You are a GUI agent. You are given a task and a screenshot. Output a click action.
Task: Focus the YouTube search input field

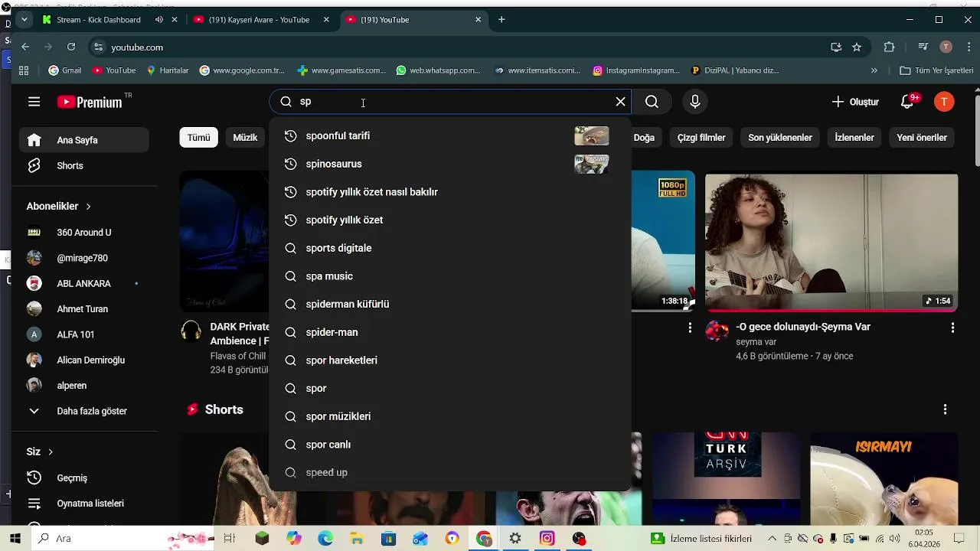(x=452, y=102)
